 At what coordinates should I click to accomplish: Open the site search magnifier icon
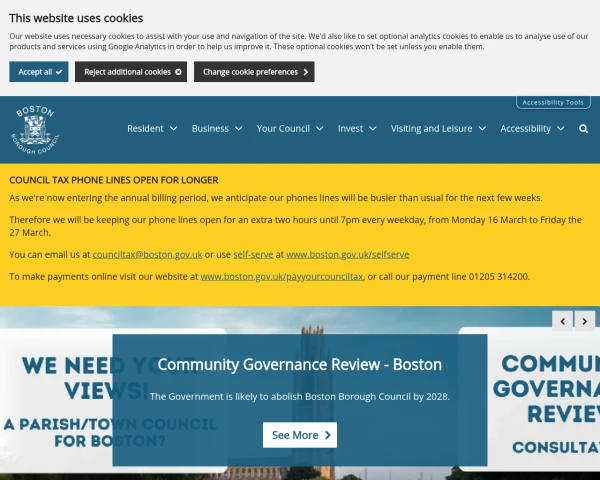pos(583,129)
